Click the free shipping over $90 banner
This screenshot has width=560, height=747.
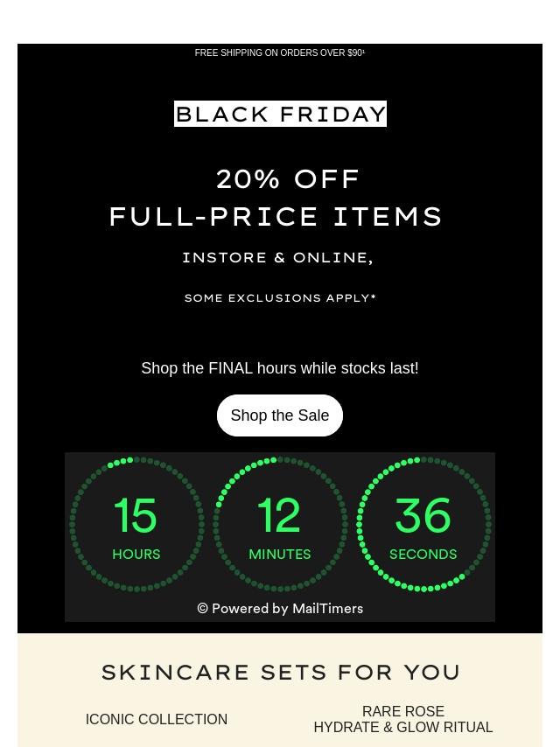pyautogui.click(x=279, y=53)
